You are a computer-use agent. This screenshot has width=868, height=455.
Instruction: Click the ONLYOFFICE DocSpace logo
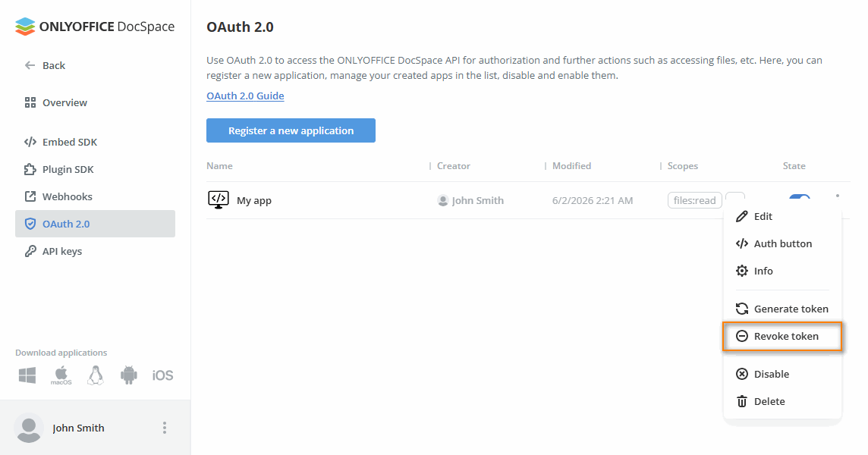coord(95,27)
